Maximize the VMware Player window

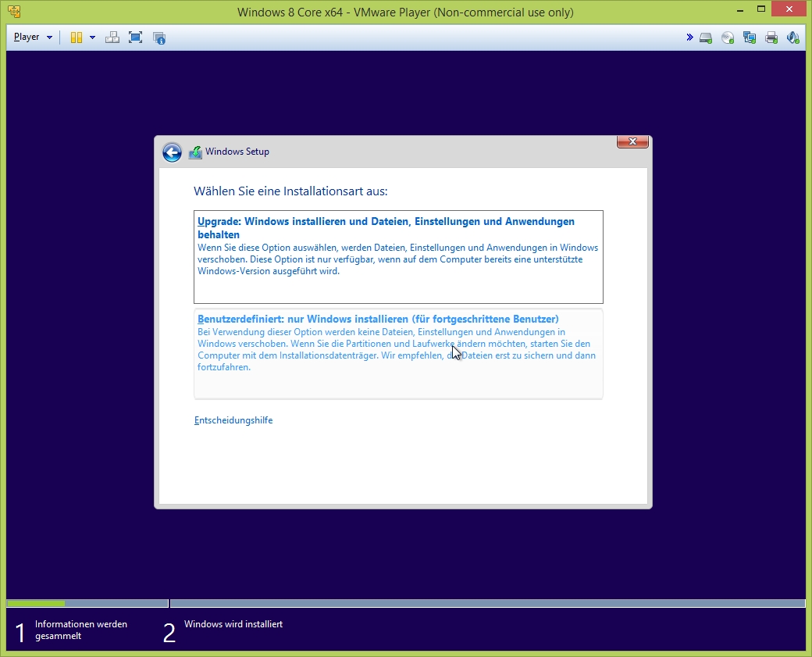coord(760,9)
